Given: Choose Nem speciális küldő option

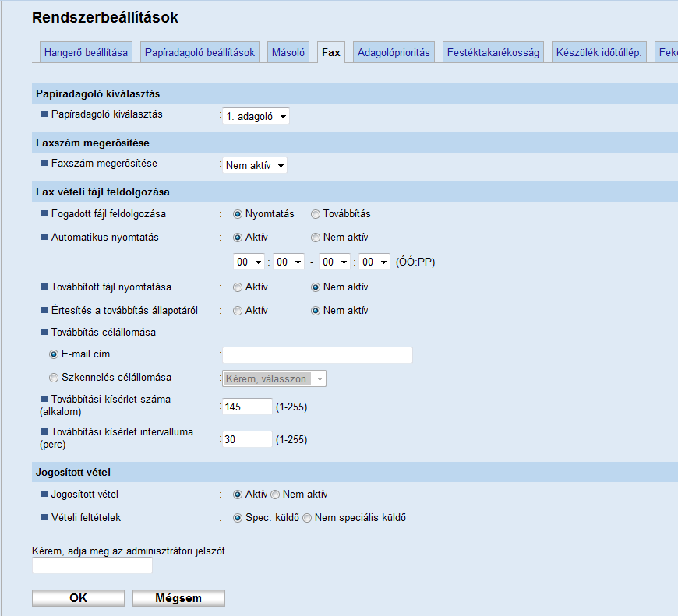Looking at the screenshot, I should [x=307, y=518].
